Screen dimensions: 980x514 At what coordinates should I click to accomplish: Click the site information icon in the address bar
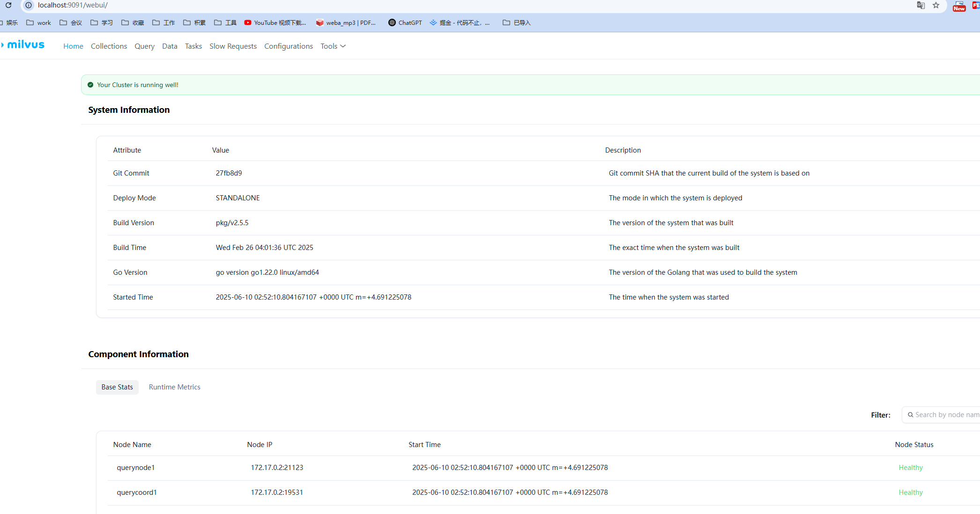[29, 5]
